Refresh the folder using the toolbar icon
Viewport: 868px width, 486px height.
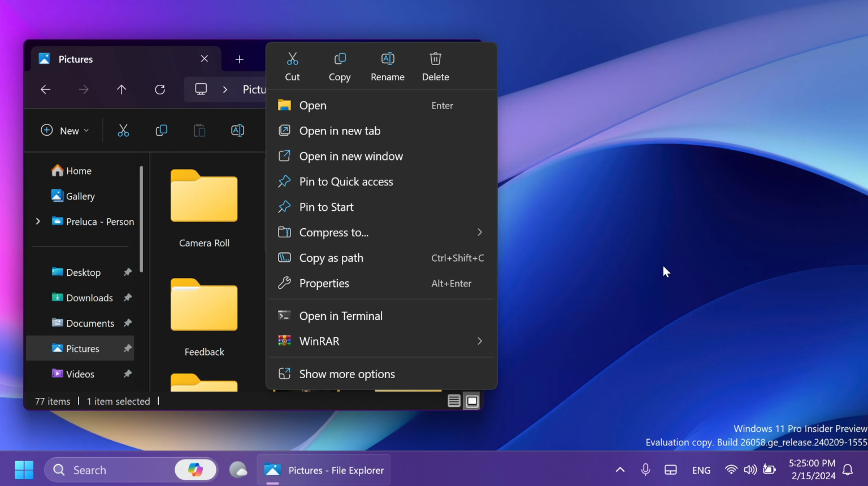[x=160, y=89]
